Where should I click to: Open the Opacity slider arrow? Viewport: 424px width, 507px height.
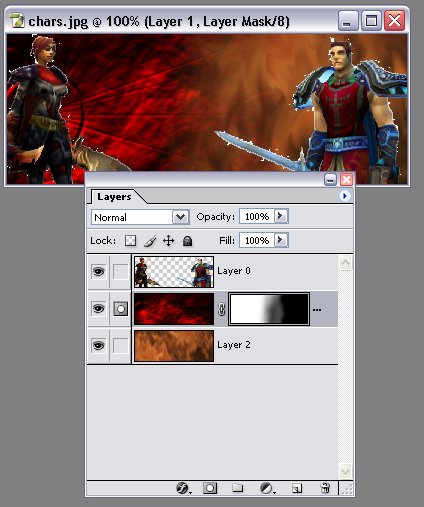point(281,216)
